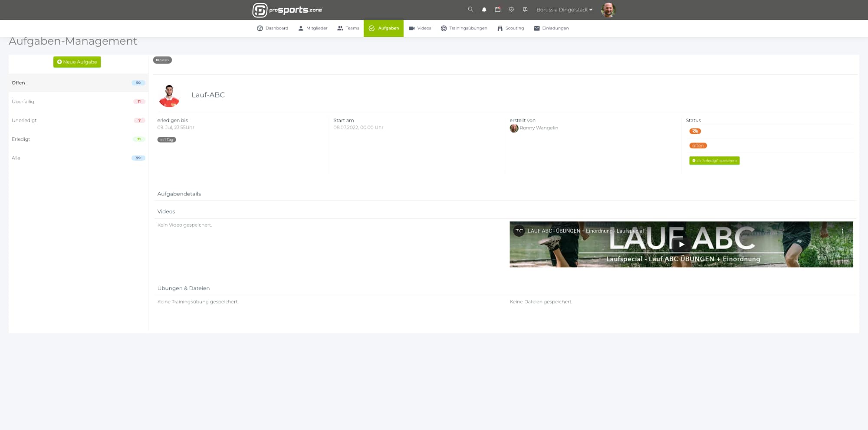Click the orange 'offen' status badge
This screenshot has height=430, width=868.
[698, 146]
